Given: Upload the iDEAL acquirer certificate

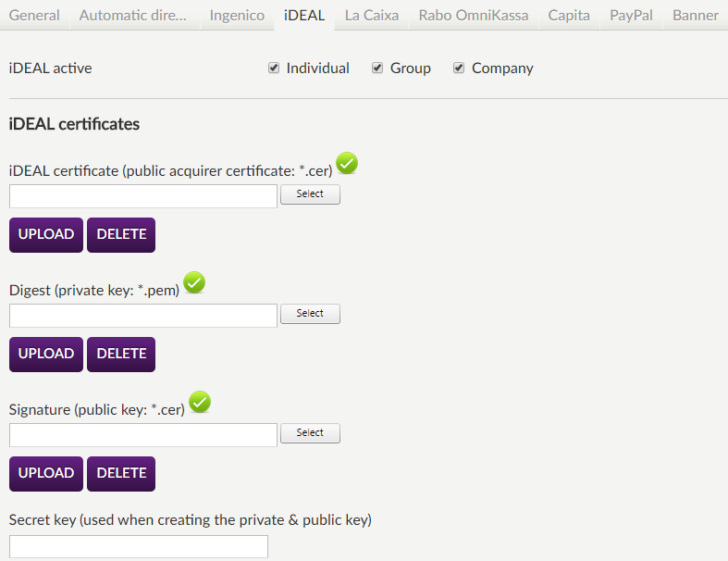Looking at the screenshot, I should tap(46, 235).
